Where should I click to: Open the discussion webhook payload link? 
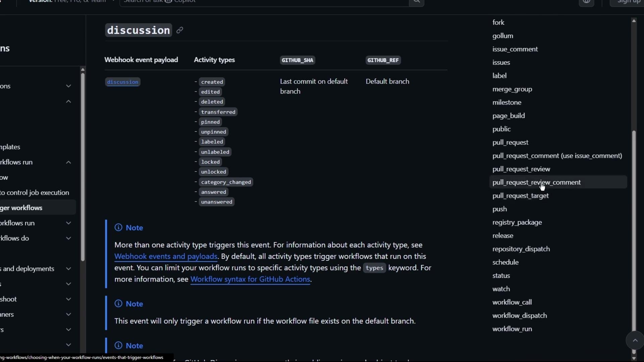[123, 82]
